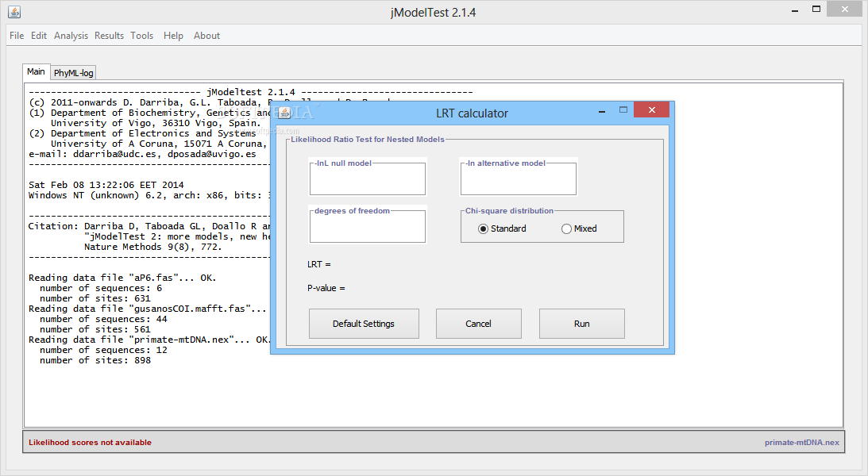Image resolution: width=868 pixels, height=476 pixels.
Task: Click the 'number of sequences: 6' line
Action: pyautogui.click(x=101, y=288)
